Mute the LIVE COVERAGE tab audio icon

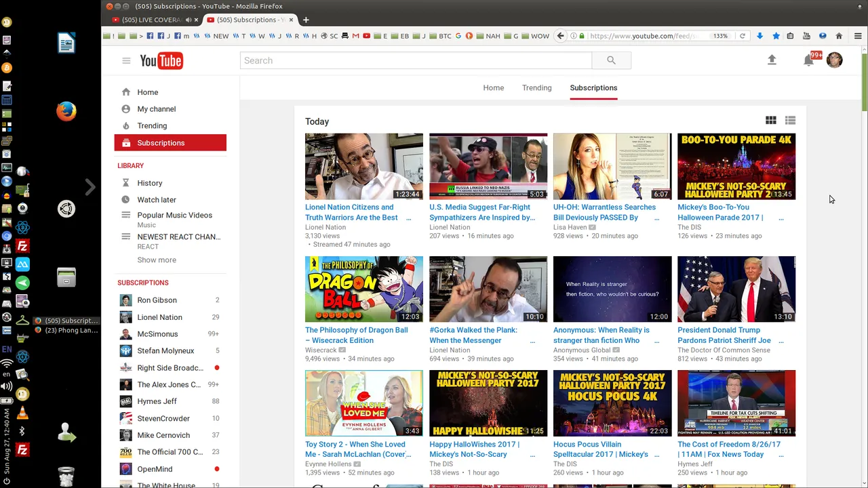(189, 20)
